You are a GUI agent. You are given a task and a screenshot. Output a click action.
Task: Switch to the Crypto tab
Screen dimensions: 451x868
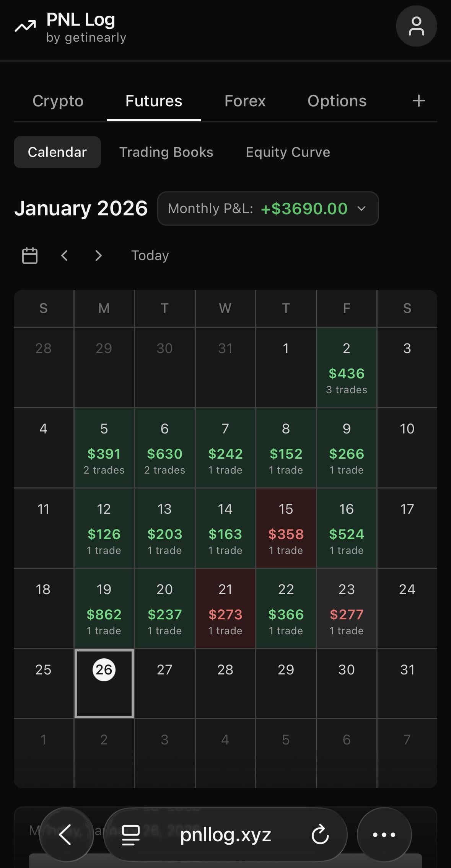click(58, 101)
